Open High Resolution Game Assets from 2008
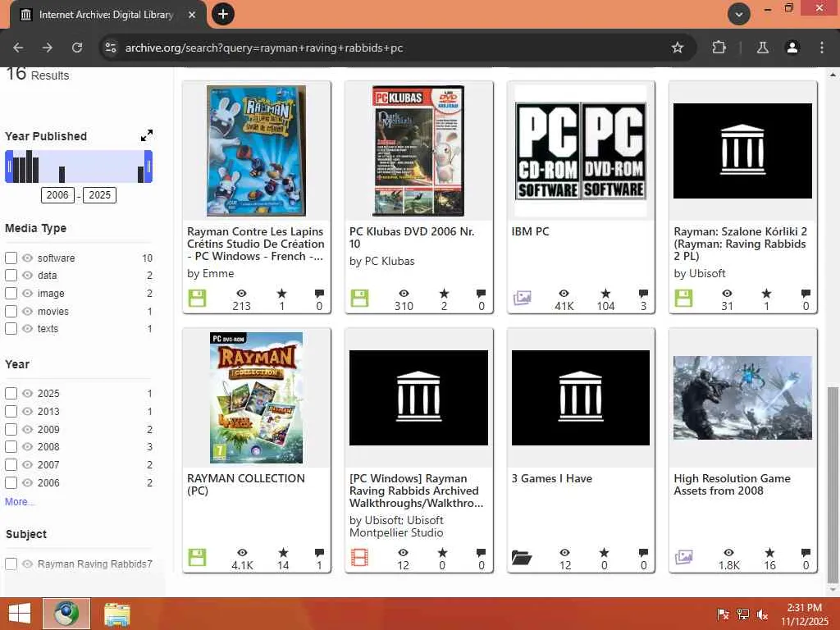Viewport: 840px width, 630px height. tap(732, 484)
